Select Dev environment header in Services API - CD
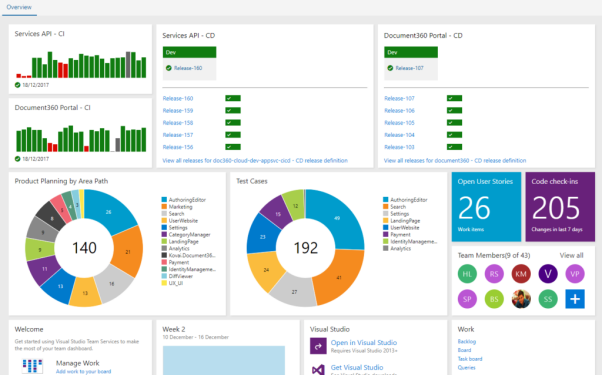The width and height of the screenshot is (602, 375). 189,52
